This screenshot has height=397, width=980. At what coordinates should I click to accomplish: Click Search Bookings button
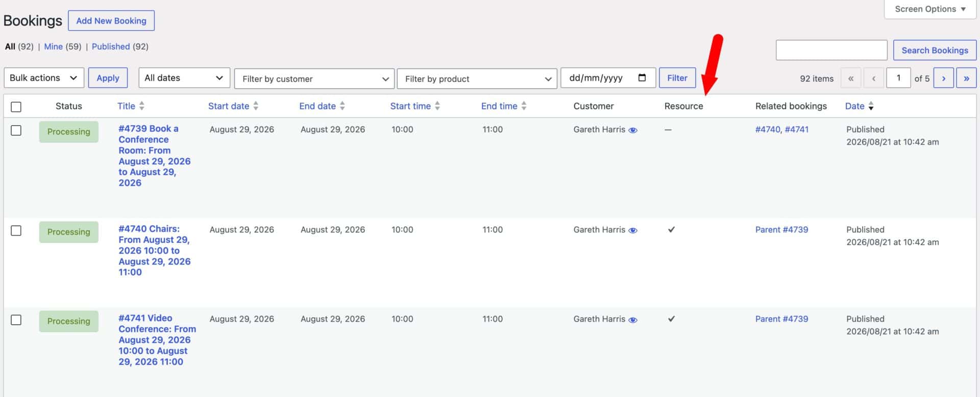click(935, 50)
